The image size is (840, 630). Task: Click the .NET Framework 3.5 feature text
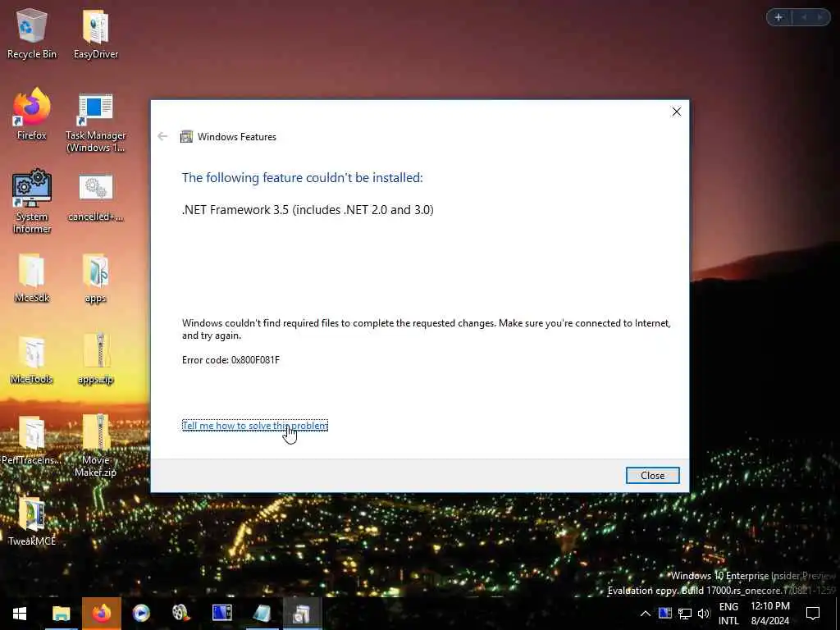tap(308, 209)
